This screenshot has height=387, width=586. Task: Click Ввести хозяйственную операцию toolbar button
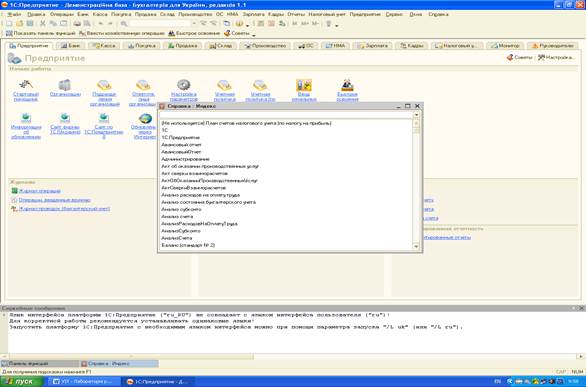click(x=121, y=33)
